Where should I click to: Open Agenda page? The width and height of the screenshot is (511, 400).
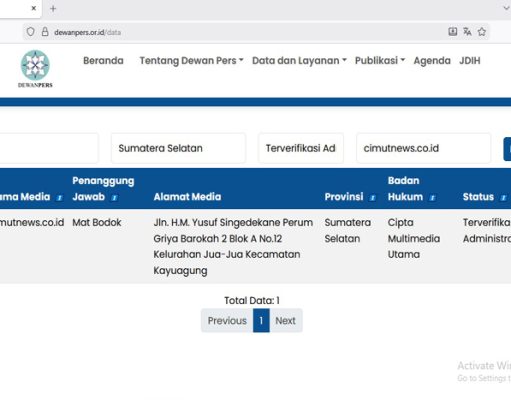point(432,61)
